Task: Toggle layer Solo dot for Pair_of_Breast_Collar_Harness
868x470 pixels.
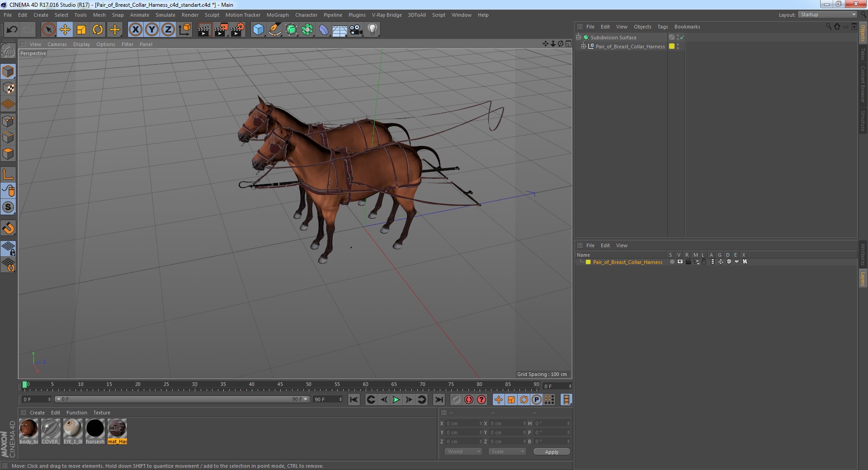Action: click(x=672, y=262)
